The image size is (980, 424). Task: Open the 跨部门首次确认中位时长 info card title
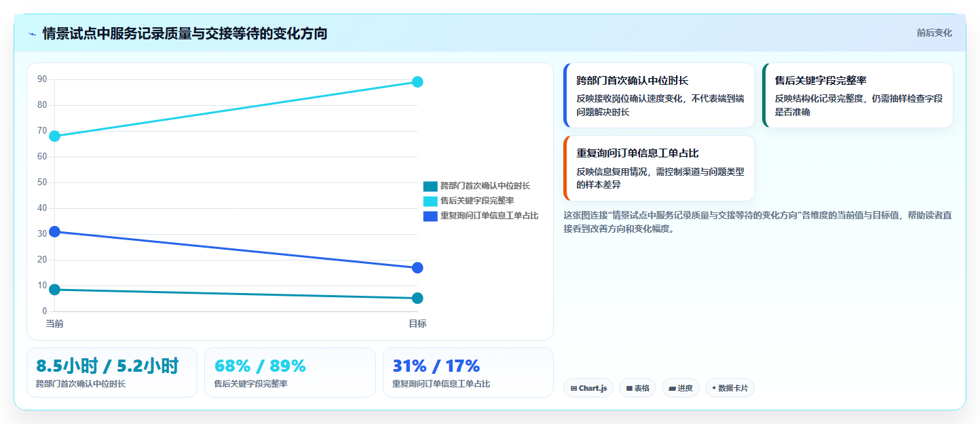tap(633, 80)
